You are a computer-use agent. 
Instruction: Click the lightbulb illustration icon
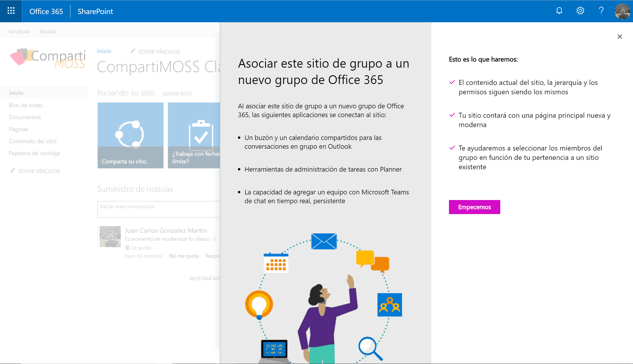pos(259,305)
